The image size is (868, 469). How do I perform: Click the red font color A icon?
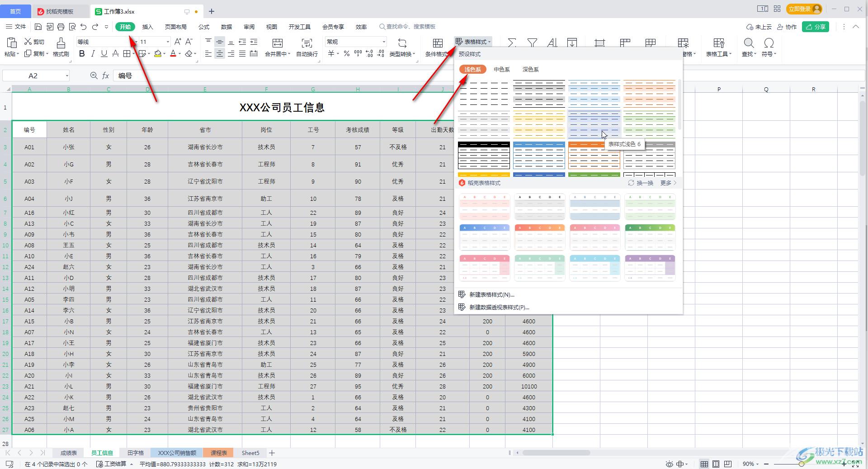click(173, 54)
